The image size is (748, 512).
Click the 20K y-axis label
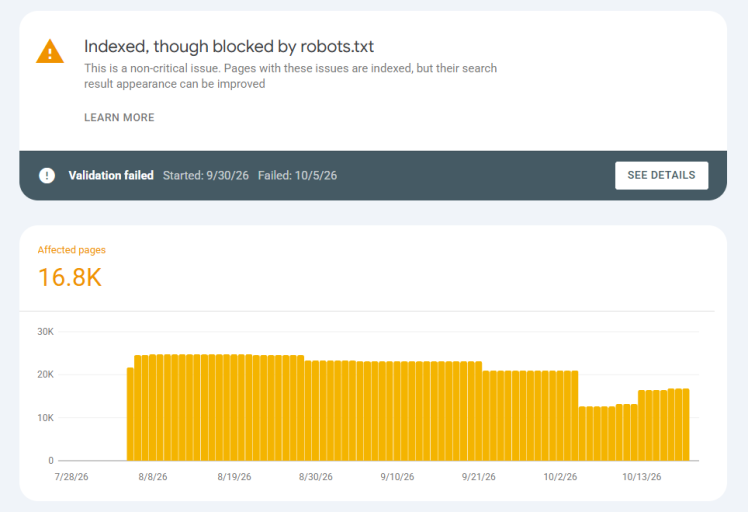click(x=46, y=375)
